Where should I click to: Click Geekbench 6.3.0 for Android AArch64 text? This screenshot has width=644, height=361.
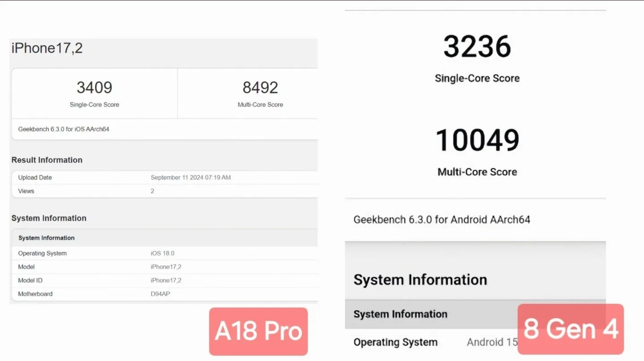pos(442,220)
